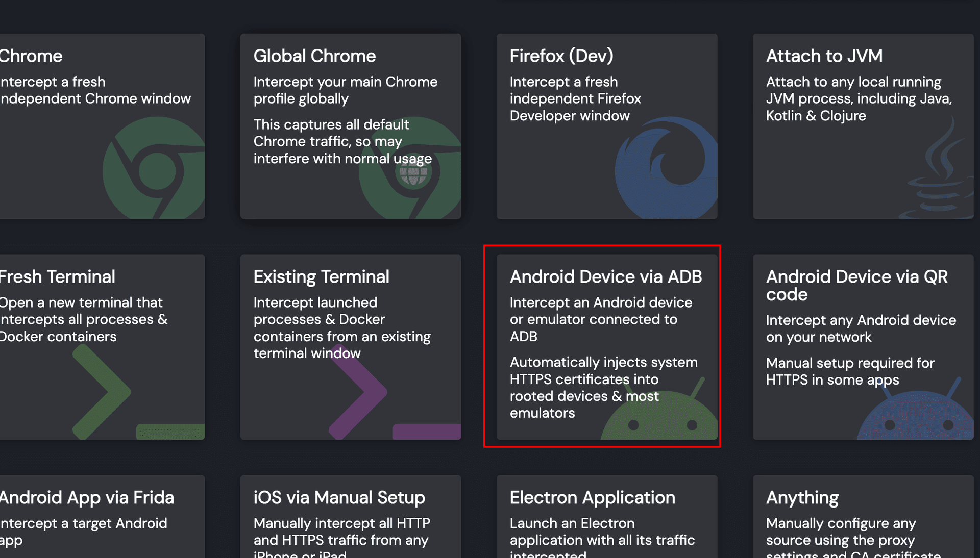Click the blue Android robot in the QR code card
The height and width of the screenshot is (558, 980).
[915, 409]
